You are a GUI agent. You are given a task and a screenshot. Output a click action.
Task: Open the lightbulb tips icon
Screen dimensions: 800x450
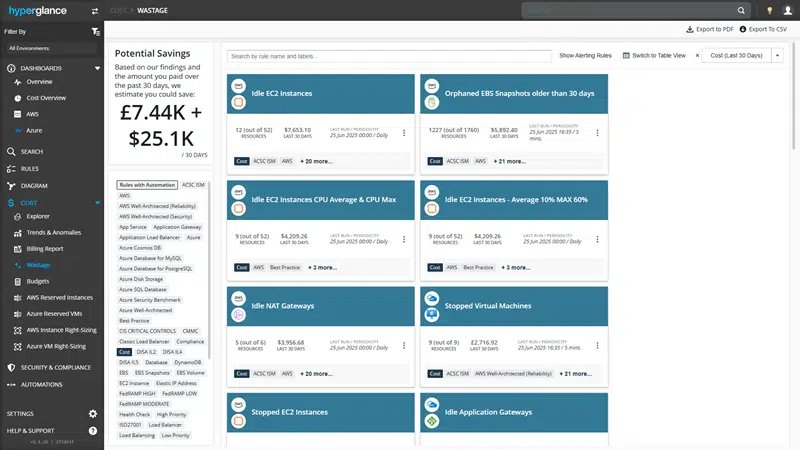[x=769, y=10]
